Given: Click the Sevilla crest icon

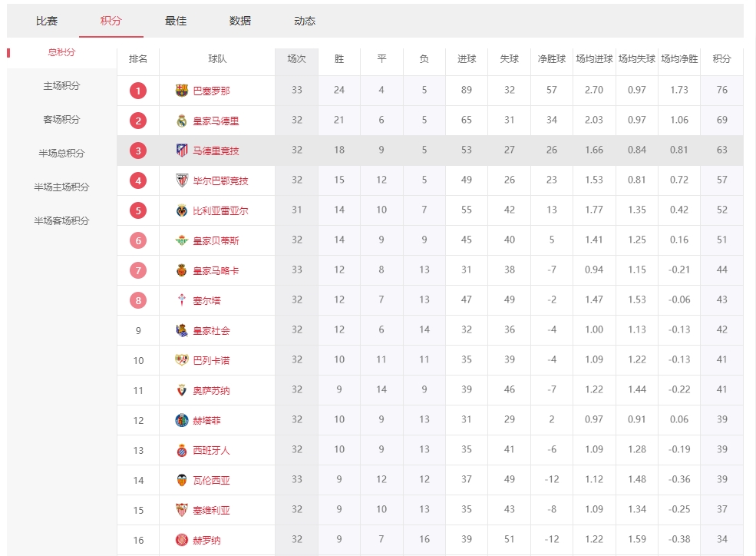Looking at the screenshot, I should tap(182, 511).
